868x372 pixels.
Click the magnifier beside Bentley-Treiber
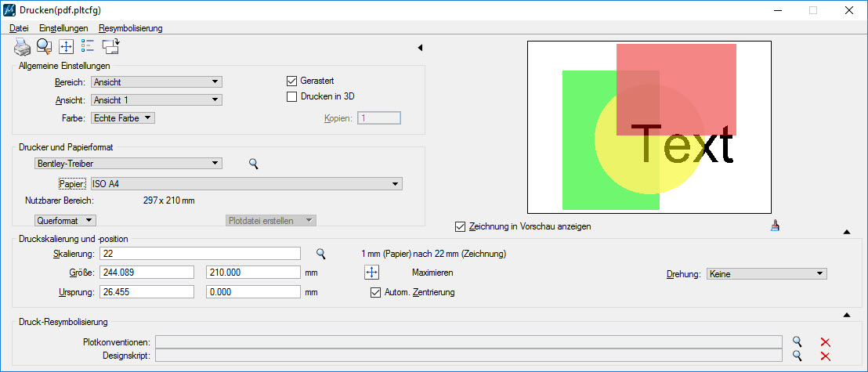(254, 164)
